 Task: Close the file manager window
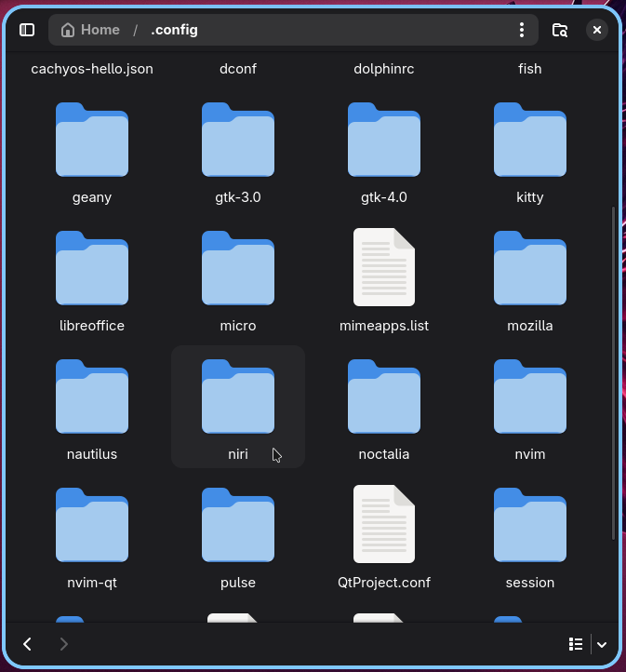tap(597, 30)
